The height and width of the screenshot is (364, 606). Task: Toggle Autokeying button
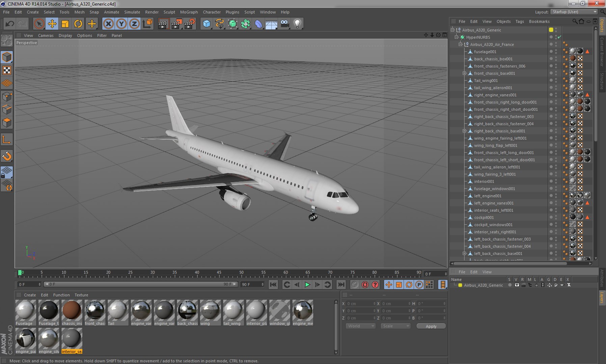pyautogui.click(x=365, y=285)
